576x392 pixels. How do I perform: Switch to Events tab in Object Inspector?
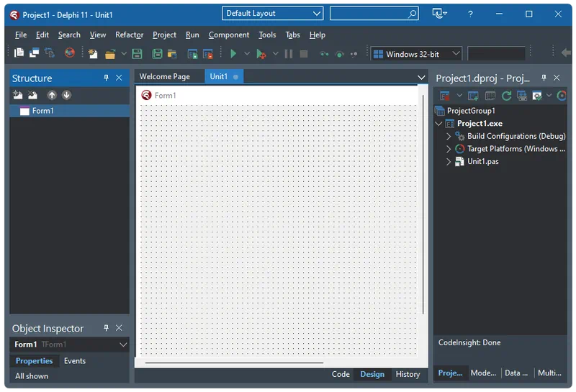(x=75, y=361)
